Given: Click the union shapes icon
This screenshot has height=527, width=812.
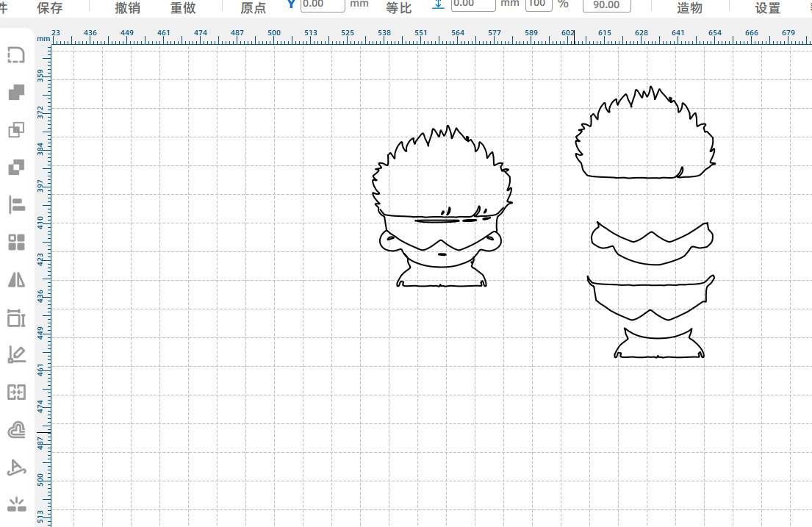Looking at the screenshot, I should (x=16, y=93).
